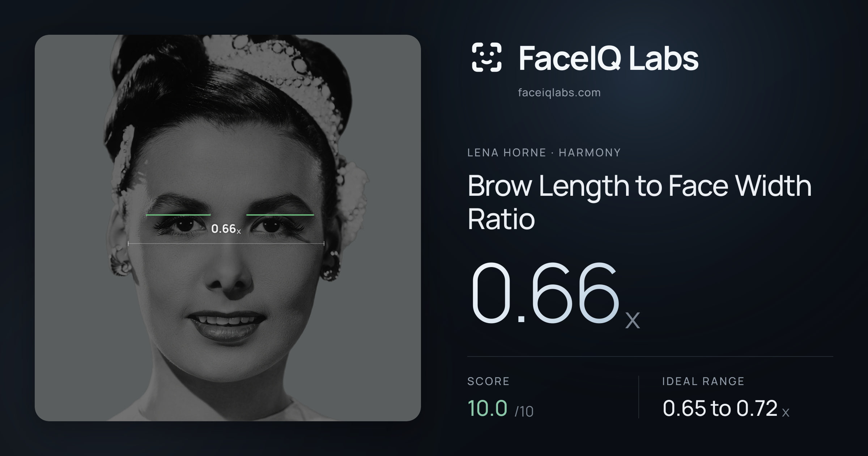Click the Brow Length to Face Width Ratio heading
The width and height of the screenshot is (868, 456).
tap(639, 202)
